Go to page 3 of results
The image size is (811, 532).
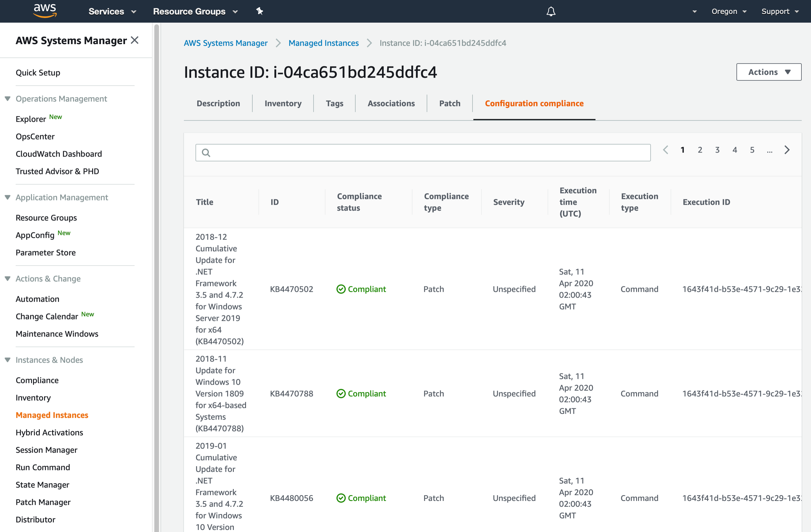coord(717,150)
